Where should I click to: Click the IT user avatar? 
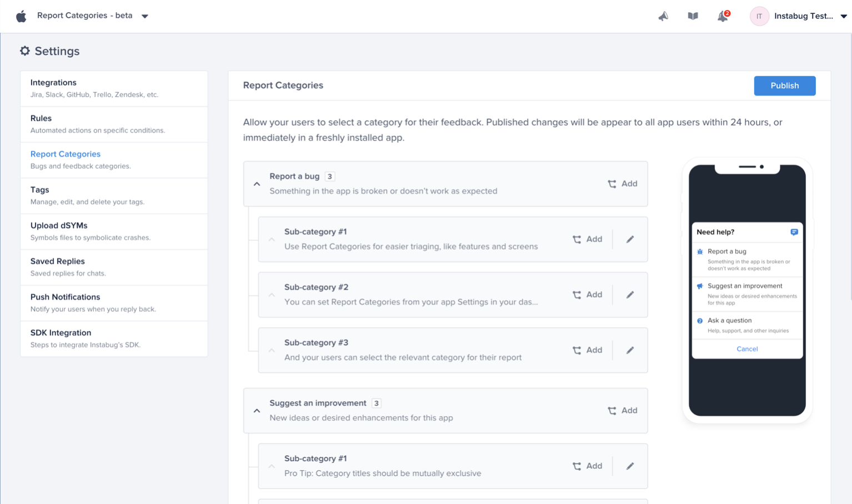click(759, 16)
